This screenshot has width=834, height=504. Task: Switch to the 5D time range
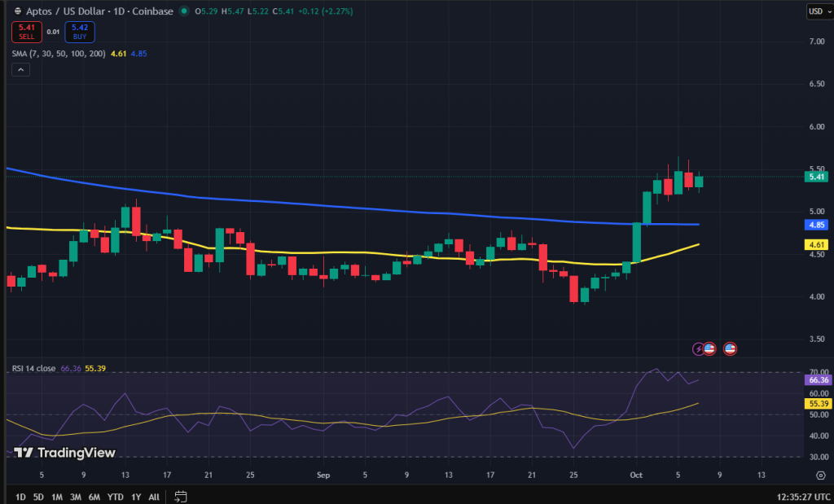(38, 497)
